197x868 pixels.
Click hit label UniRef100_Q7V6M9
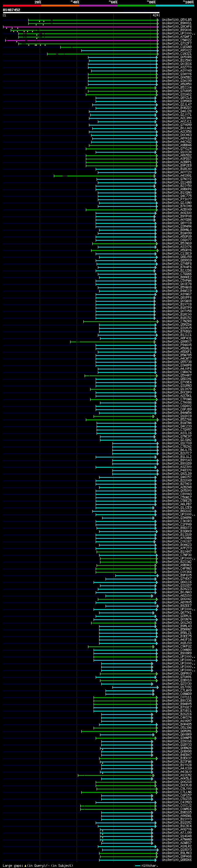[x=177, y=125]
